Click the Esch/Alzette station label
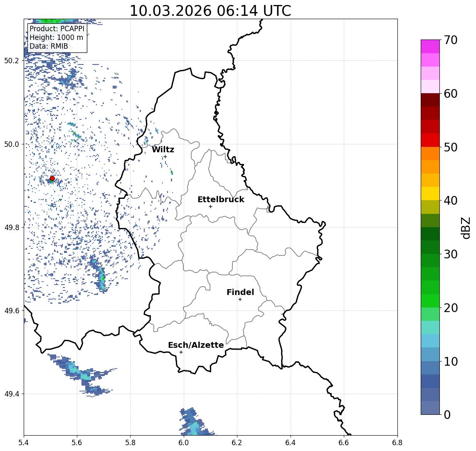Image resolution: width=476 pixels, height=451 pixels. [196, 345]
